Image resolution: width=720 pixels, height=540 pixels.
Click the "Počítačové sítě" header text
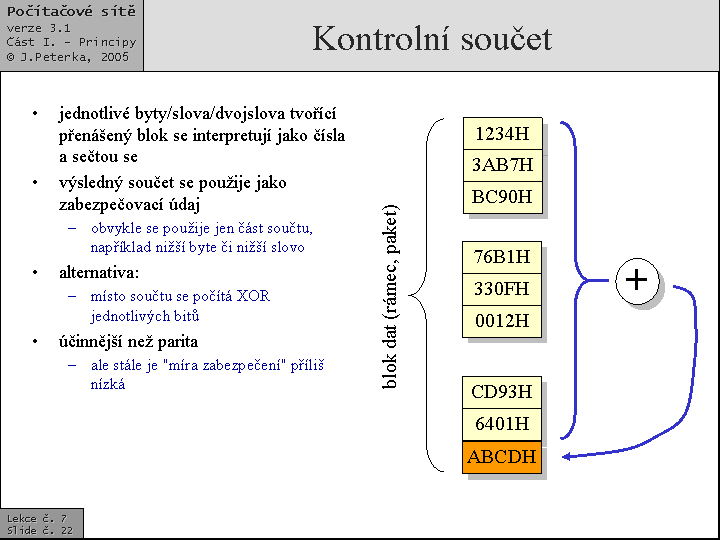[x=70, y=12]
